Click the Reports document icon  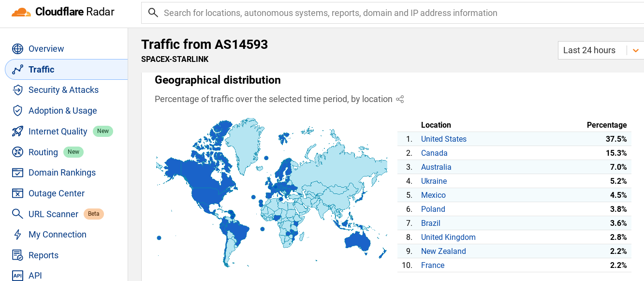click(x=17, y=255)
